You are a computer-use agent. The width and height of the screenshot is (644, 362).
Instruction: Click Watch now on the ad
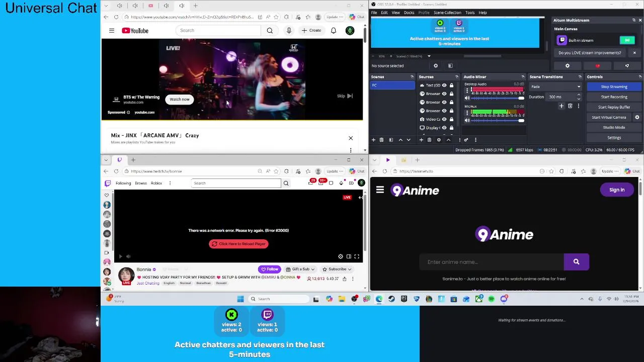point(180,99)
